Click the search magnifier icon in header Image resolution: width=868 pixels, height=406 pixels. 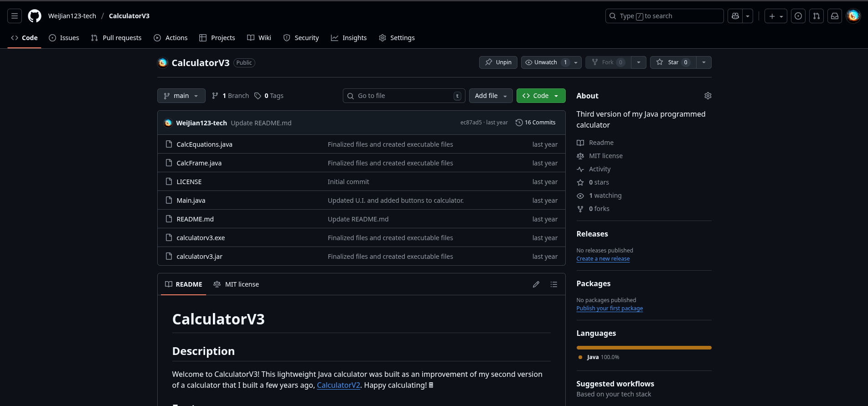point(613,16)
